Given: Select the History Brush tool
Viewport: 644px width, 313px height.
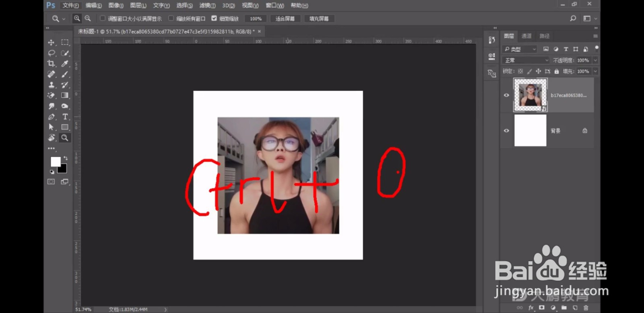Looking at the screenshot, I should pyautogui.click(x=64, y=85).
